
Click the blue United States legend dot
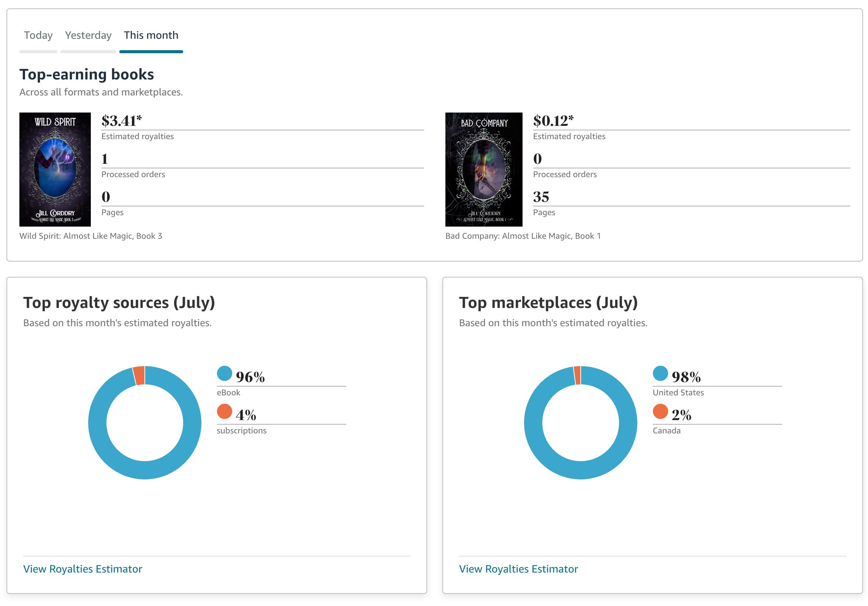(x=661, y=373)
